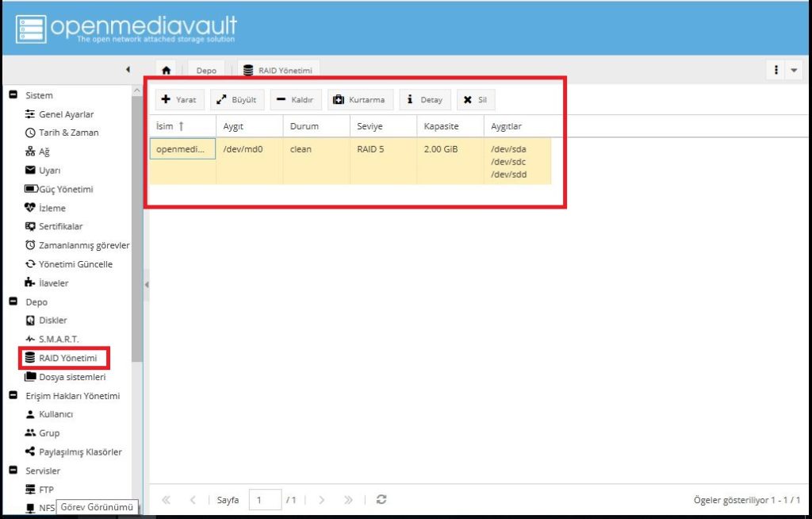Open the Sertifikalar certificate icon
This screenshot has height=519, width=812.
point(30,226)
